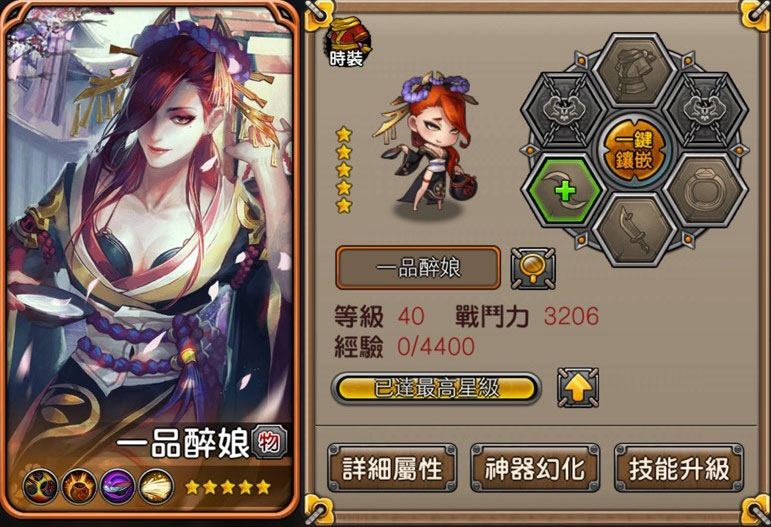Click the chibi character sprite
The height and width of the screenshot is (527, 771).
425,147
